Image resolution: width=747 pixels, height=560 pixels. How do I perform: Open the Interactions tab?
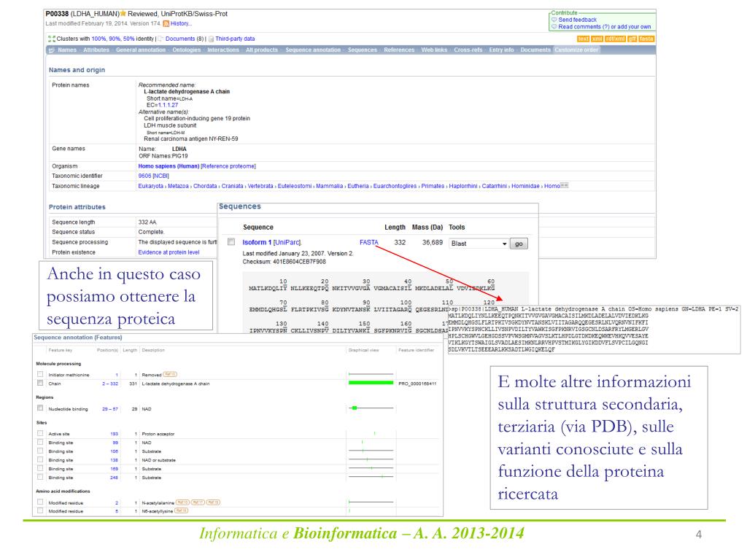(x=223, y=50)
